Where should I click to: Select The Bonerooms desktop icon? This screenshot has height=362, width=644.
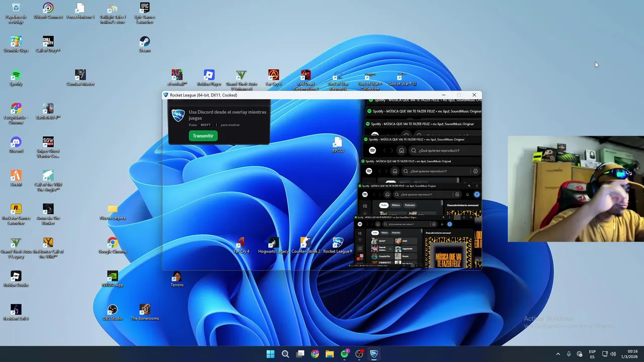pos(144,313)
